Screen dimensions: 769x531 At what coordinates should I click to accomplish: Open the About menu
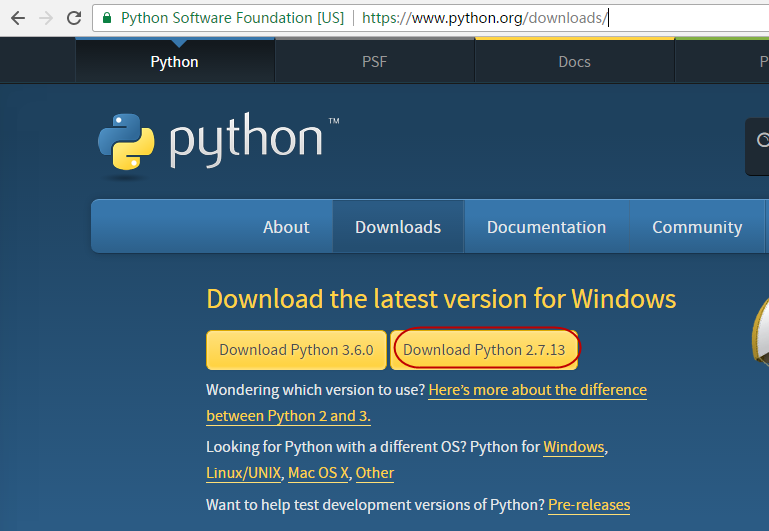click(286, 227)
